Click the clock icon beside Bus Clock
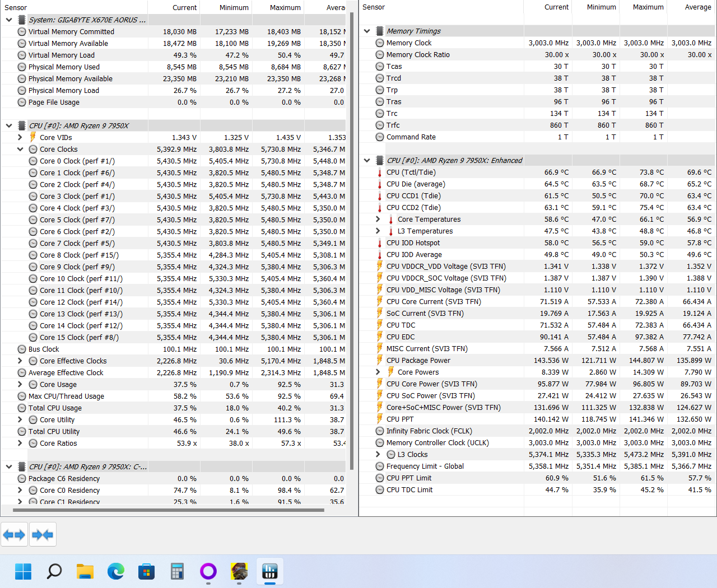 22,349
